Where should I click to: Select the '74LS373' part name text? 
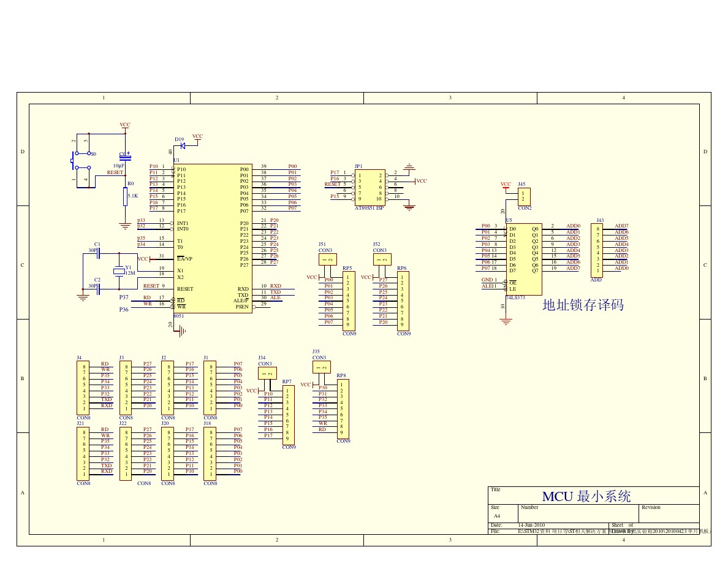pos(515,298)
